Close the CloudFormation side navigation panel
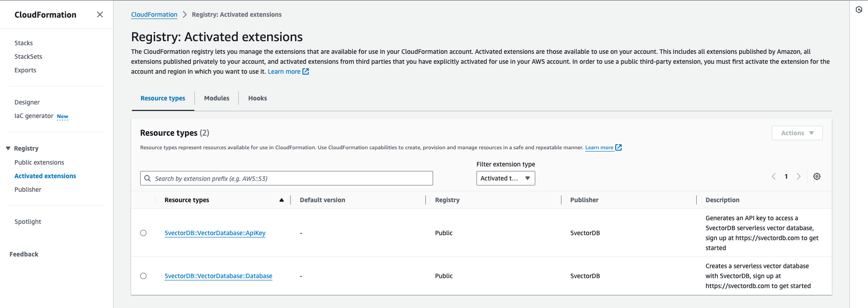The image size is (868, 308). [100, 14]
